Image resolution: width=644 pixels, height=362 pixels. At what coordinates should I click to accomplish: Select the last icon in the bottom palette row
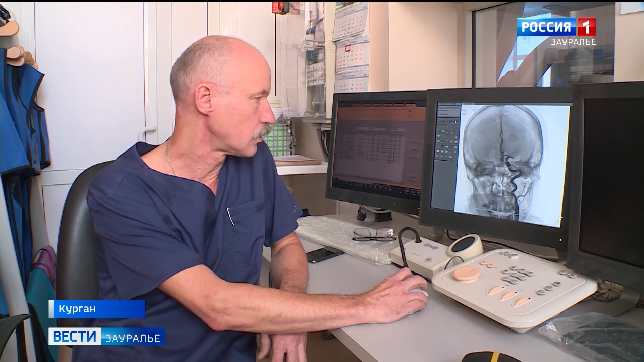point(451,157)
